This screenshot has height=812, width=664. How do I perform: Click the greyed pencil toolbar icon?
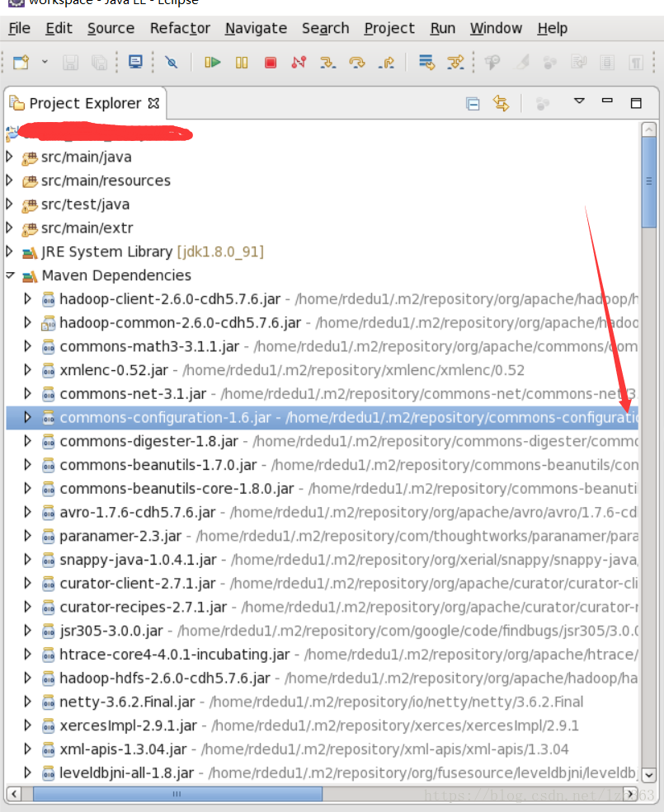tap(521, 63)
